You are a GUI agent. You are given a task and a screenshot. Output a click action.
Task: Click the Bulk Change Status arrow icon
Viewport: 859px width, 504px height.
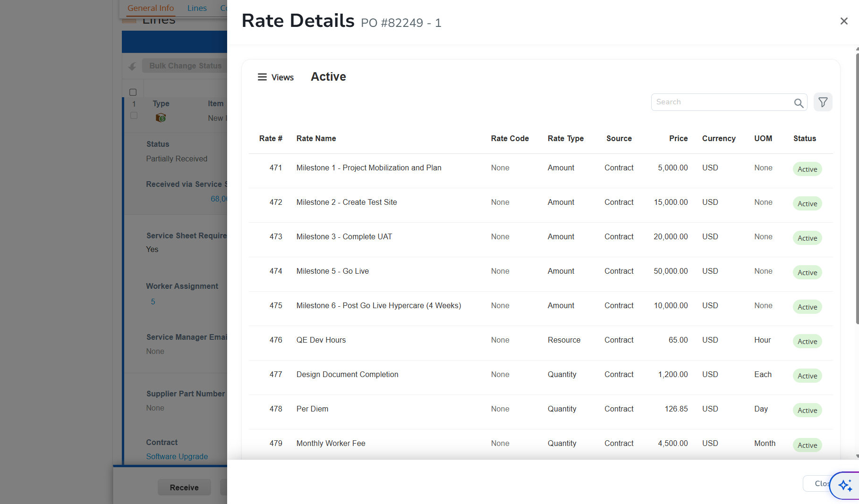point(132,66)
